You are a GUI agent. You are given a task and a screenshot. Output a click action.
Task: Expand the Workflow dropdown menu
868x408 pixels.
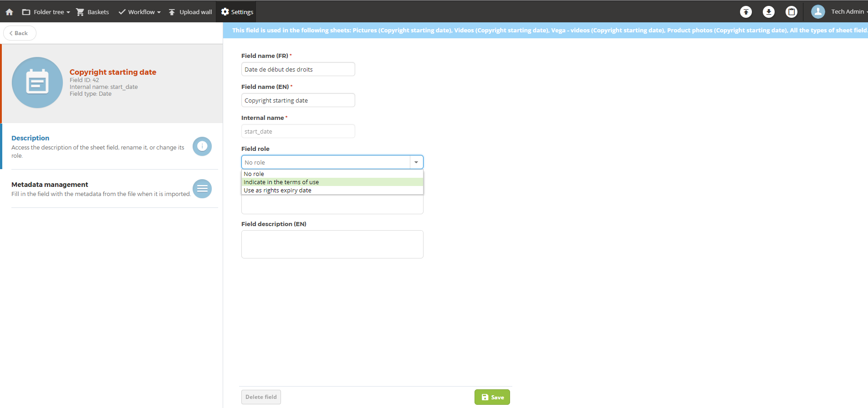tap(139, 12)
